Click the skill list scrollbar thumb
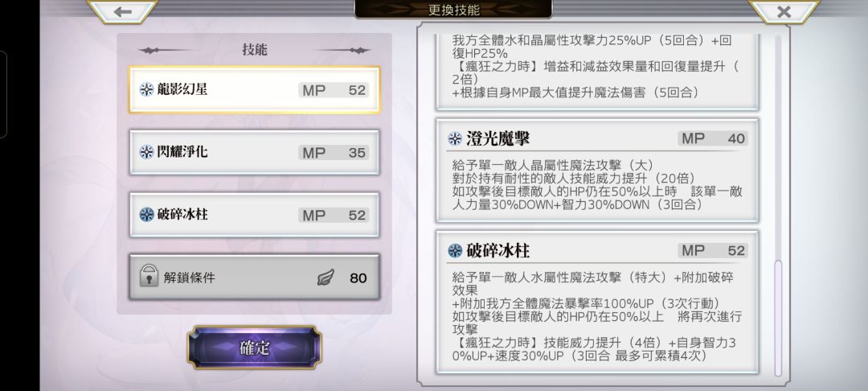This screenshot has width=868, height=391. click(x=778, y=318)
